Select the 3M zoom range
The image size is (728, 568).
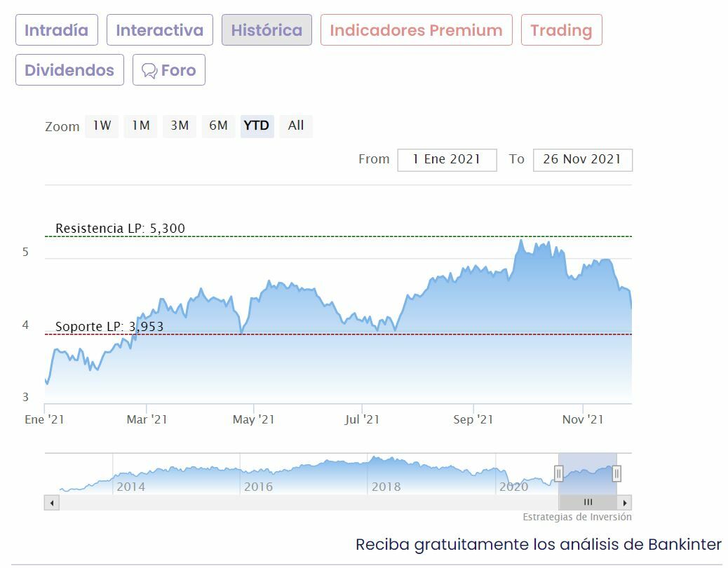pos(180,126)
